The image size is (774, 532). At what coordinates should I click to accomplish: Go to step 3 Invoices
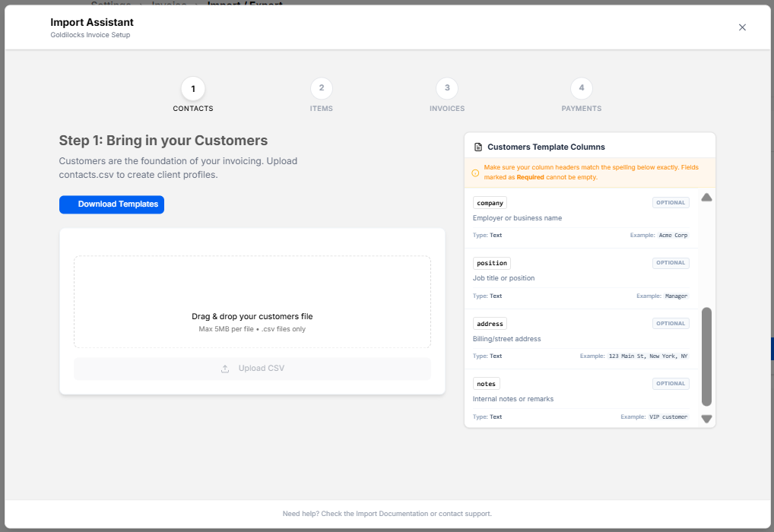click(447, 88)
